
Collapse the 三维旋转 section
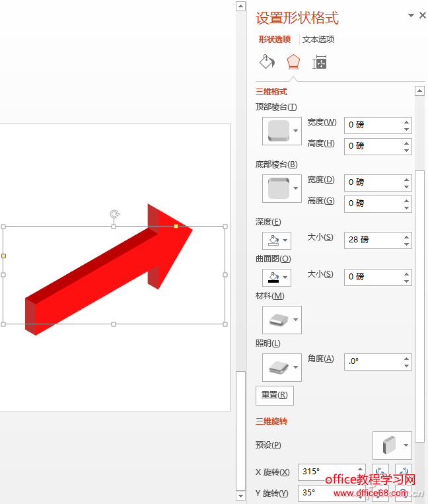[x=271, y=421]
